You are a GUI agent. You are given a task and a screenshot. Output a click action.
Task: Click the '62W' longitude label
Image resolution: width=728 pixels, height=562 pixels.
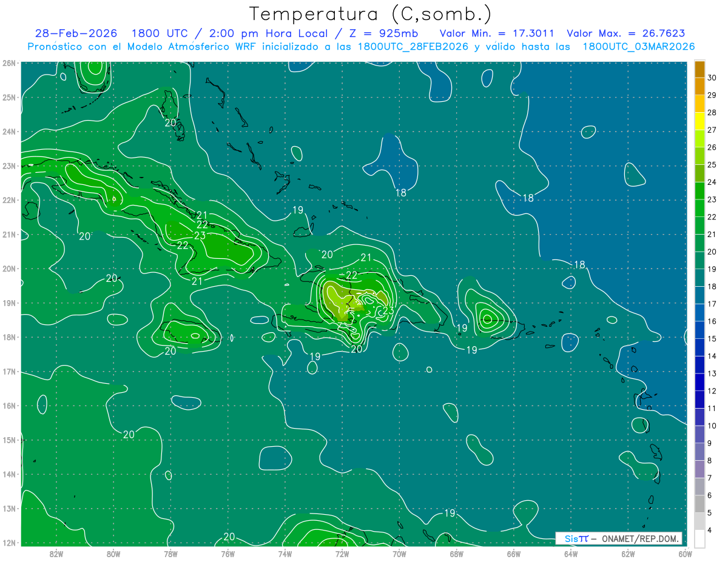click(628, 554)
